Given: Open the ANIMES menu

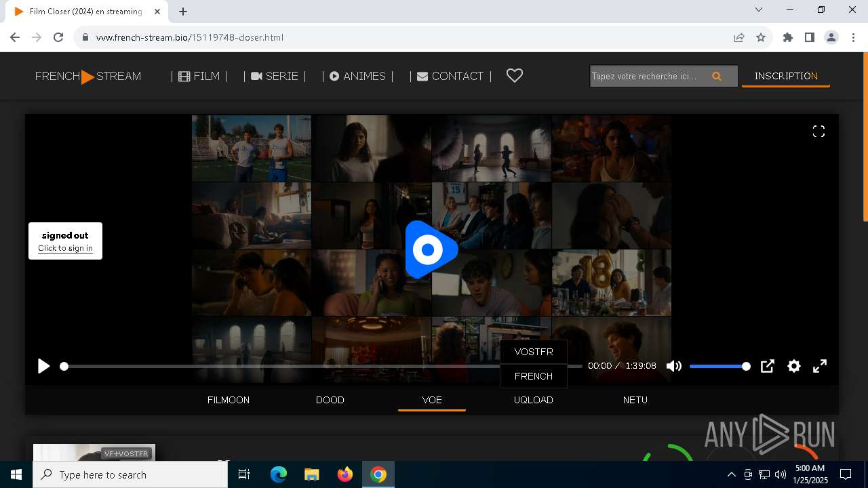Looking at the screenshot, I should click(358, 77).
